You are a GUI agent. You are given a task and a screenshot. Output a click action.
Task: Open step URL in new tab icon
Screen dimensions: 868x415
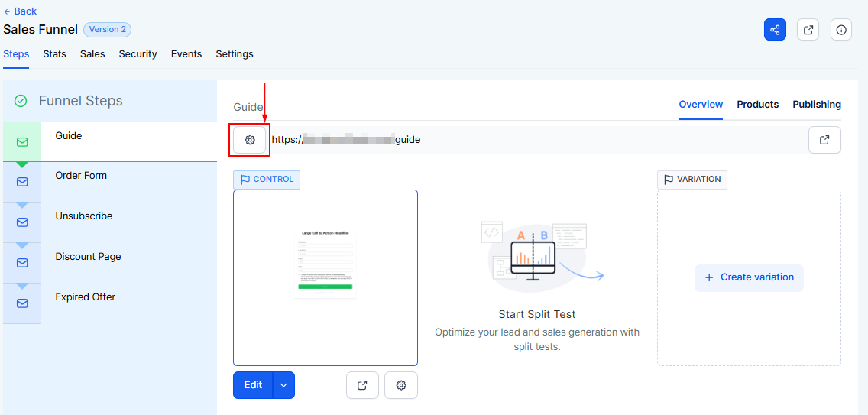824,140
